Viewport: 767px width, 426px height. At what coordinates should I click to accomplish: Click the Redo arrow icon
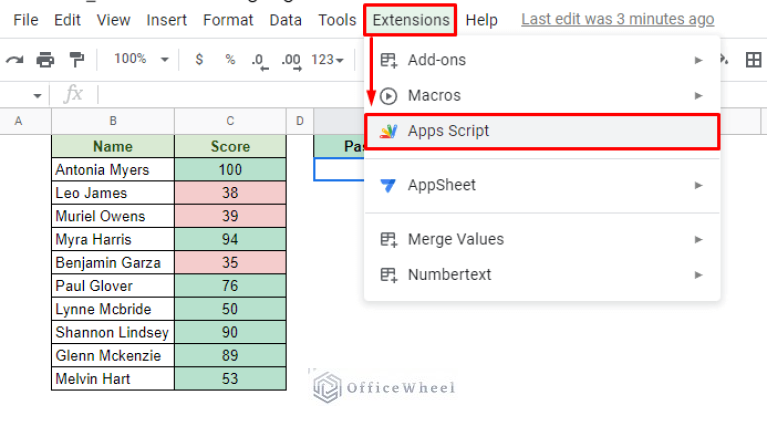(15, 60)
